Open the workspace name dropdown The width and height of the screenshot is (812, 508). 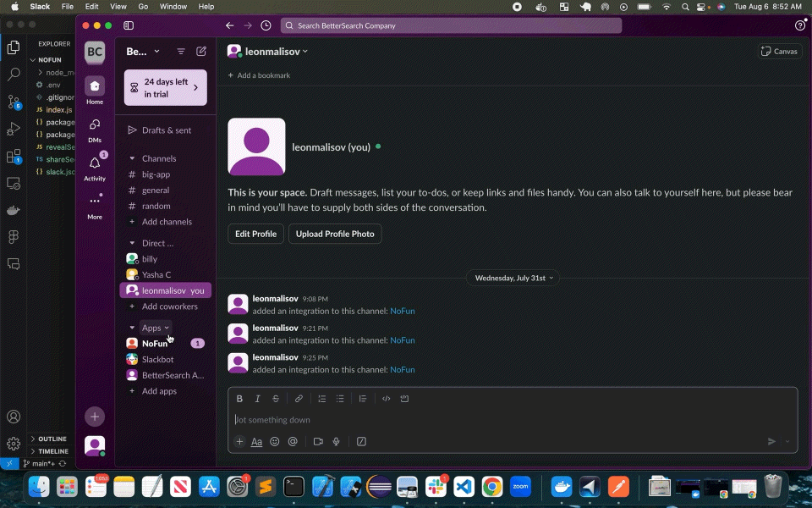(142, 52)
